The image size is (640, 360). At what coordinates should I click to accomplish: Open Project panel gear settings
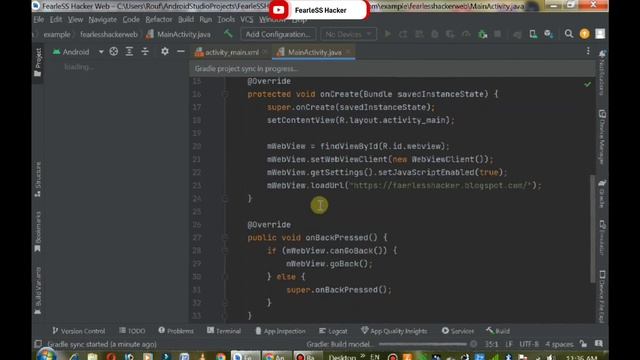[164, 51]
